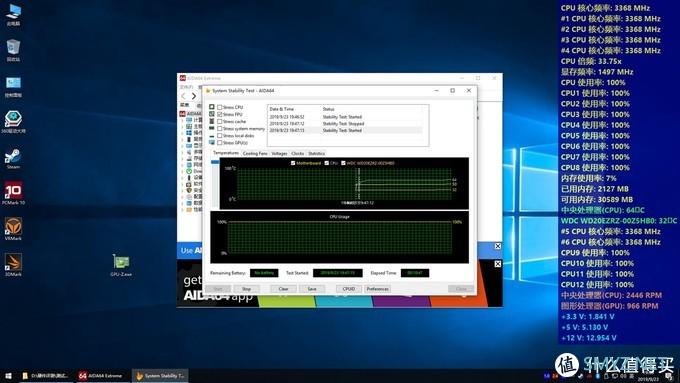Screen dimensions: 680x383
Task: Click the CPUID button
Action: [x=349, y=289]
